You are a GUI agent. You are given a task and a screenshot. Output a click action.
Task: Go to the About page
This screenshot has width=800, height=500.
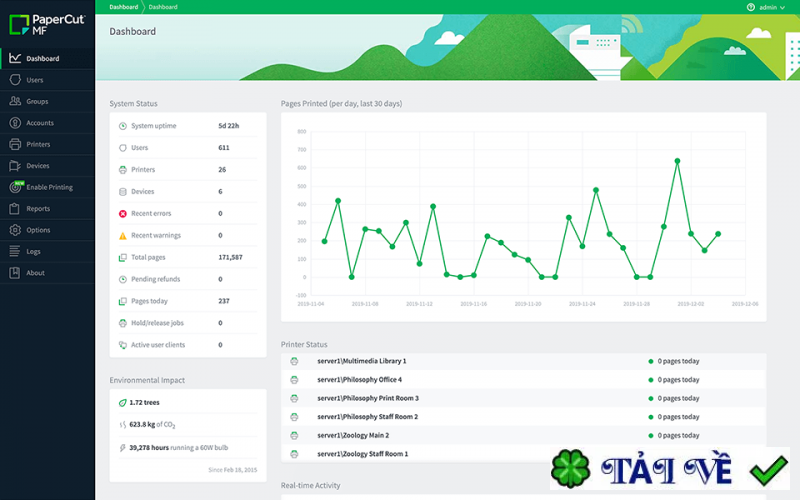(x=35, y=273)
